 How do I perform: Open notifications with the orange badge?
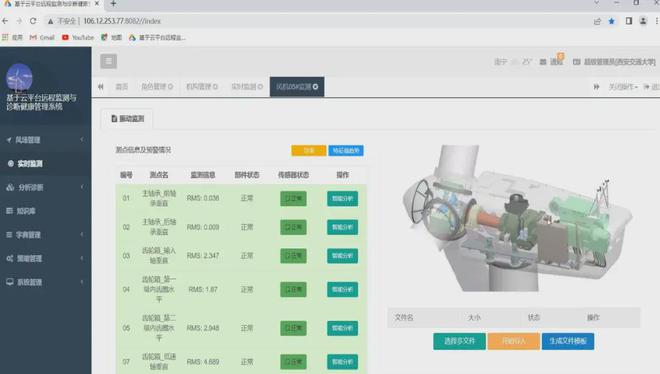pyautogui.click(x=560, y=56)
